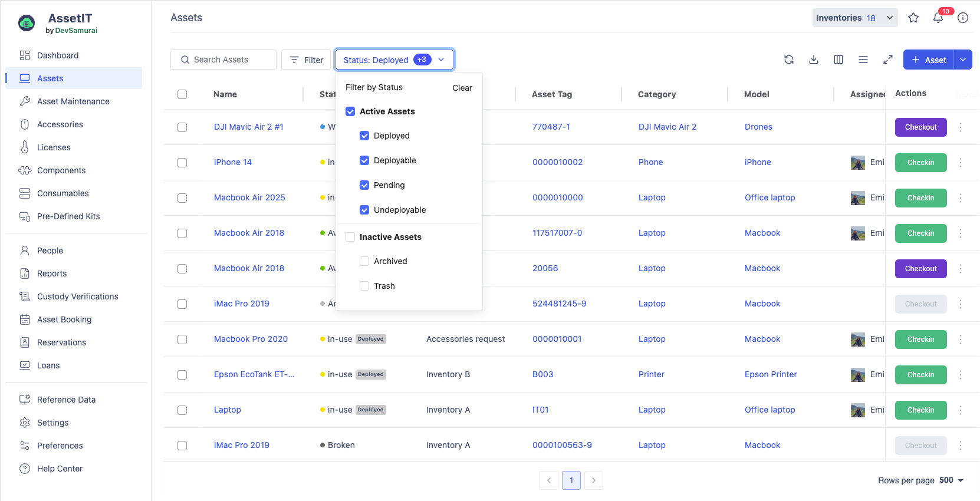Clear the status filter
The image size is (980, 501).
tap(462, 88)
